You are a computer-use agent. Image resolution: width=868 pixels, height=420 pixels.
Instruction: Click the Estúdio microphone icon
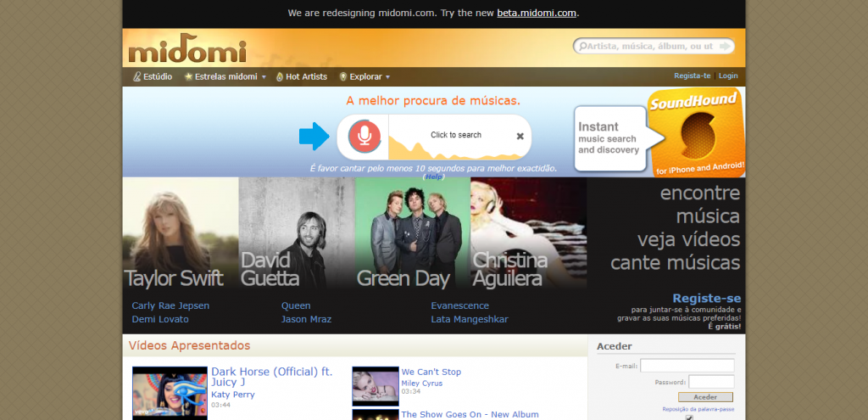(137, 77)
